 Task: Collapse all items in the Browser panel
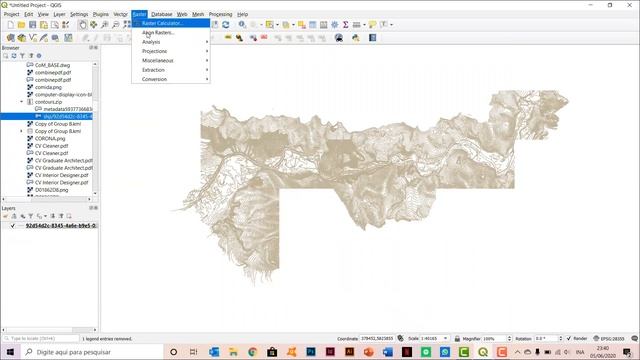coord(31,56)
